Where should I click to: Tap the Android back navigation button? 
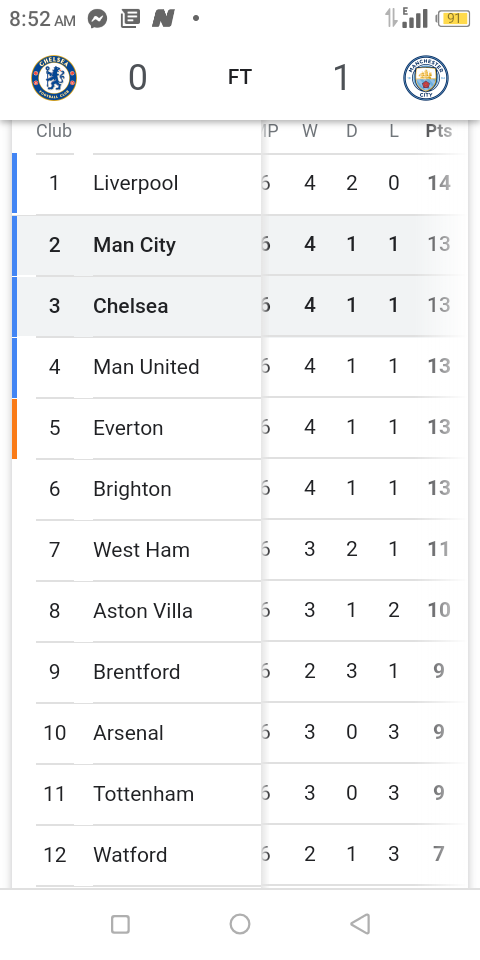pos(360,924)
